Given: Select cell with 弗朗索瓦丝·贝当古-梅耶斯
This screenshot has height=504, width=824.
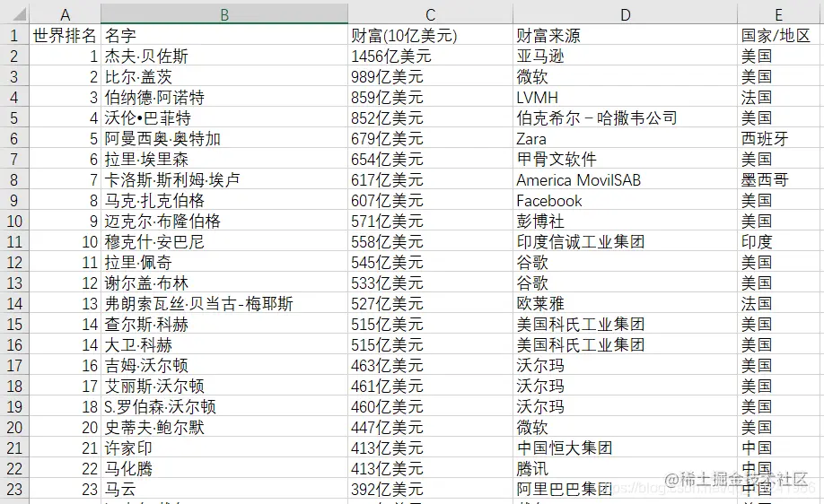Looking at the screenshot, I should 224,303.
